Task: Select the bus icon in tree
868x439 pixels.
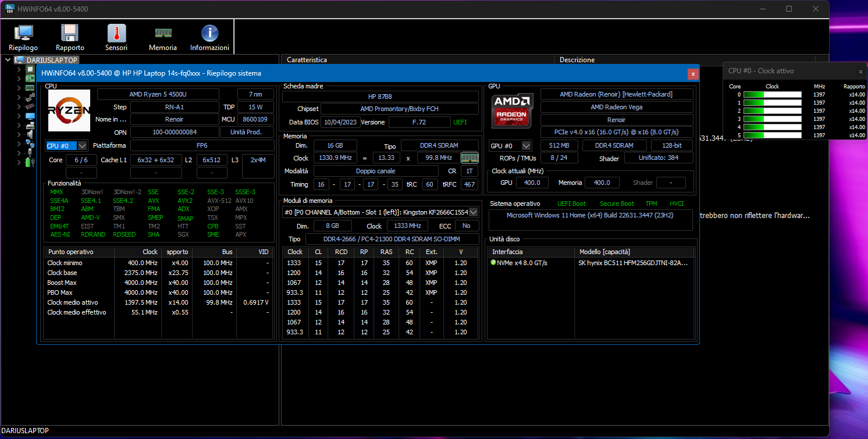Action: tap(30, 97)
